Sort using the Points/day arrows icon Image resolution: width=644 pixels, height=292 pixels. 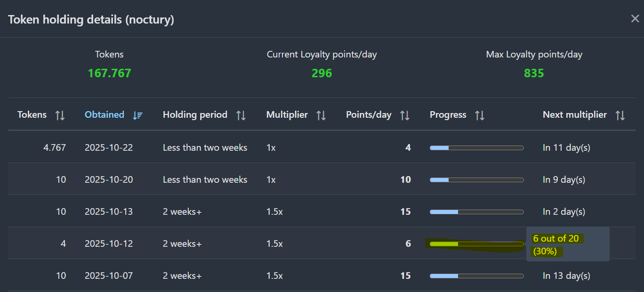pyautogui.click(x=404, y=115)
